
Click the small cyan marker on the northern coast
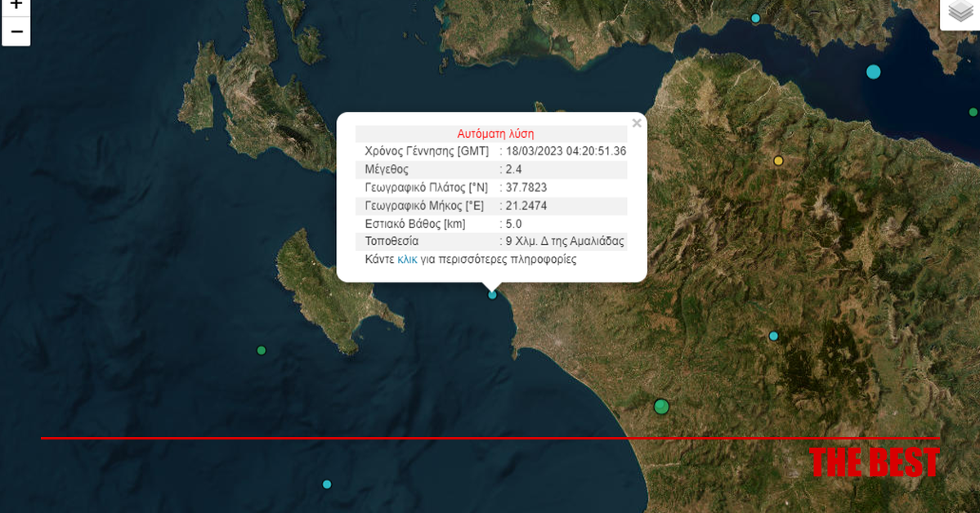[755, 18]
